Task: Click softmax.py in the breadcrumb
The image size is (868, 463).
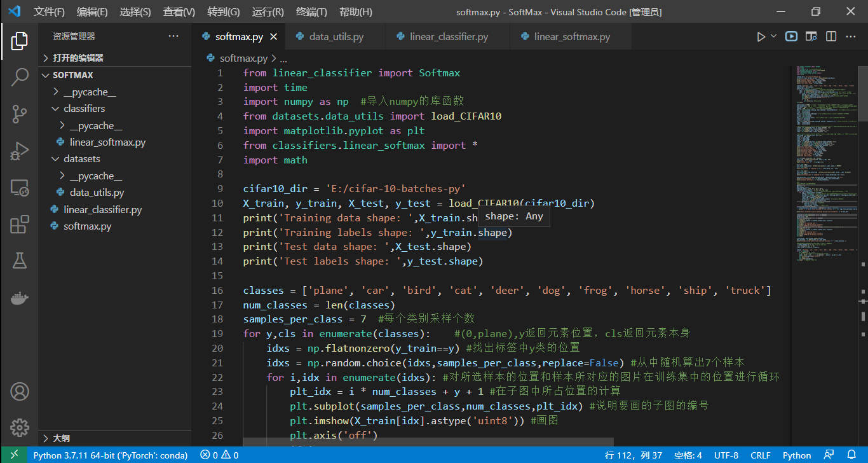Action: (243, 59)
